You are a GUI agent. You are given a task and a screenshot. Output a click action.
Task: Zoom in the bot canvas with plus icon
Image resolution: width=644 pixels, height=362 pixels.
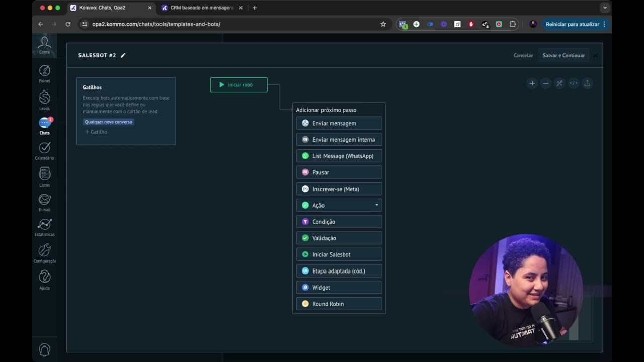pos(532,83)
